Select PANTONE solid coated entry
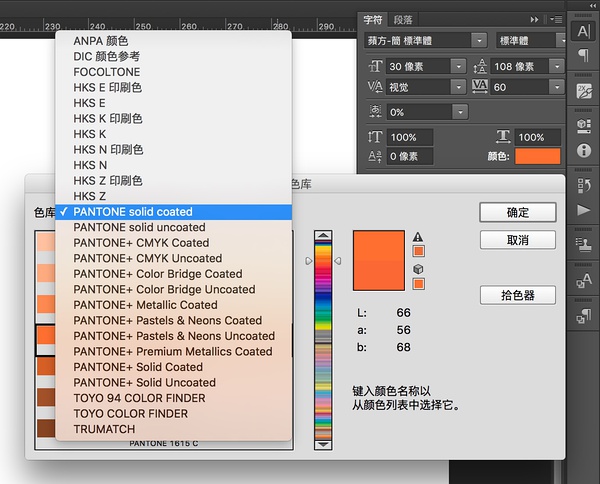 174,212
